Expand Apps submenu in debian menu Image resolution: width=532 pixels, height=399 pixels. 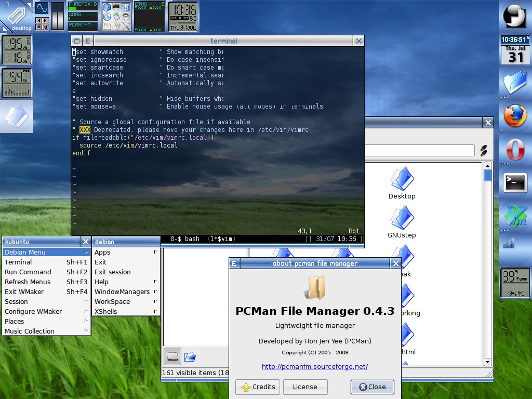pyautogui.click(x=126, y=252)
